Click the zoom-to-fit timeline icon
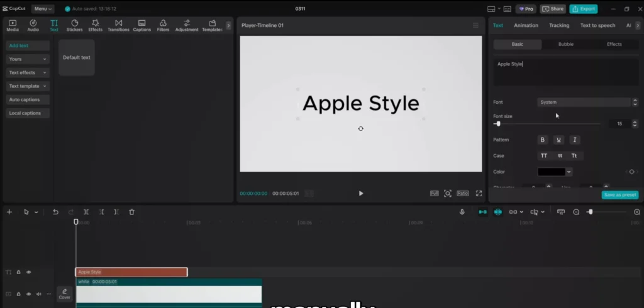 [x=561, y=212]
